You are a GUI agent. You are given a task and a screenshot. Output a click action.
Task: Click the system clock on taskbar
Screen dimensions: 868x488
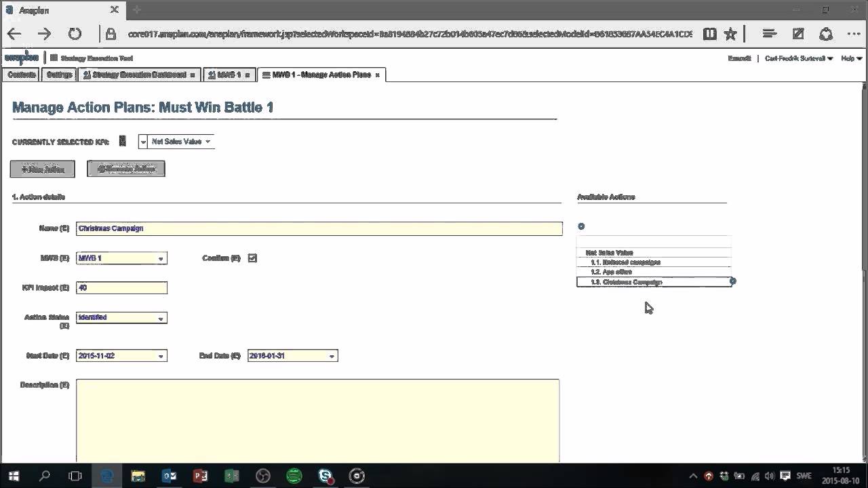pyautogui.click(x=841, y=476)
